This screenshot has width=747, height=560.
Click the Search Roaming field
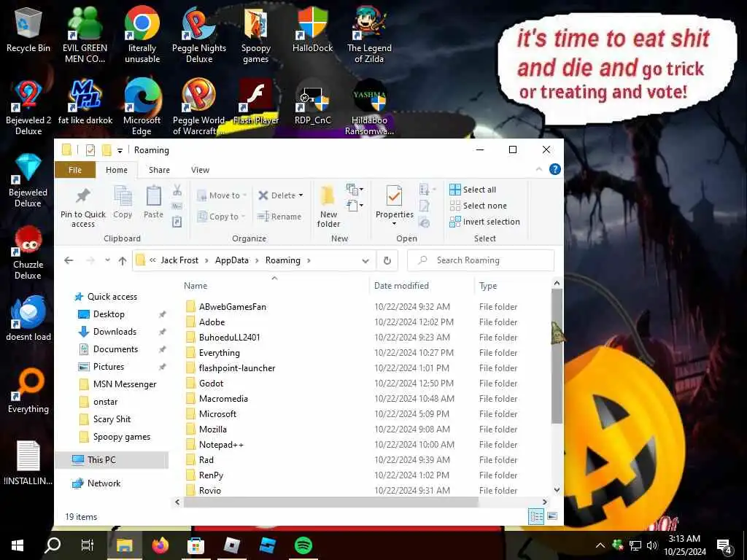[481, 260]
